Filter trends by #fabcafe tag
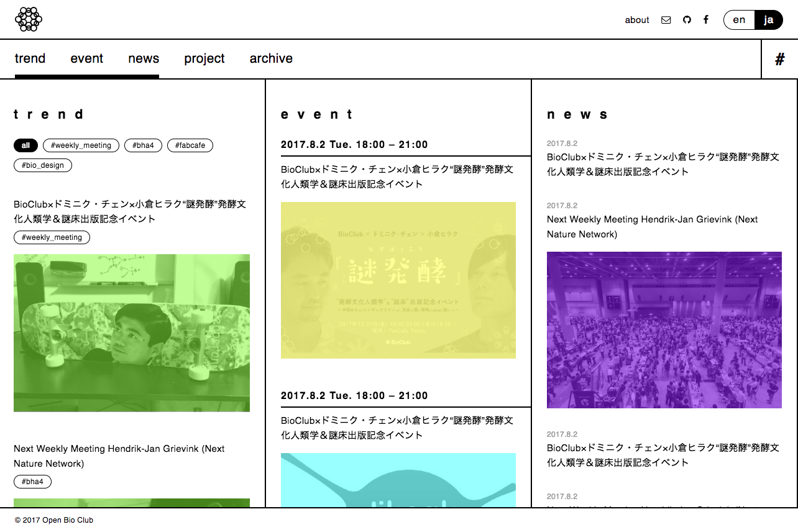Viewport: 798px width, 532px height. pos(190,145)
